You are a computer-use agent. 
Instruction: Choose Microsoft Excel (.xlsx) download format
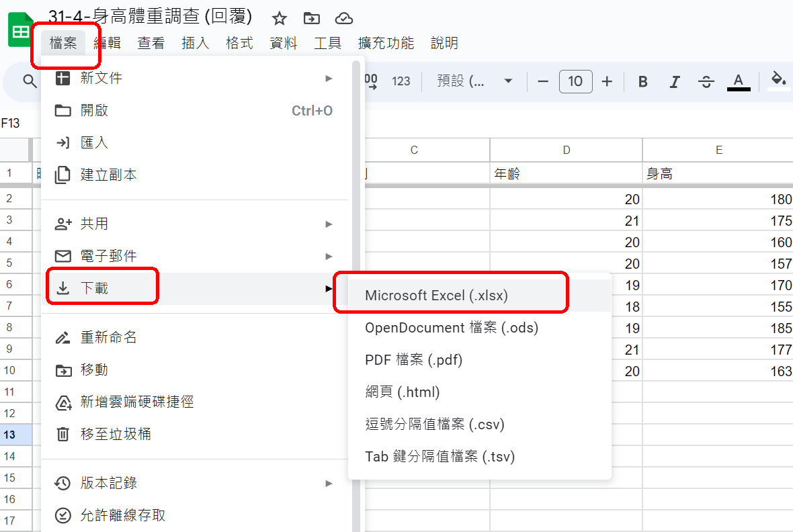point(436,296)
